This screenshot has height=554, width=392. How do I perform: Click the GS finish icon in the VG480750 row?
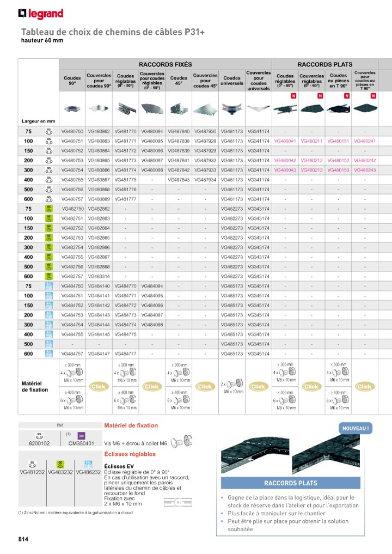(49, 131)
